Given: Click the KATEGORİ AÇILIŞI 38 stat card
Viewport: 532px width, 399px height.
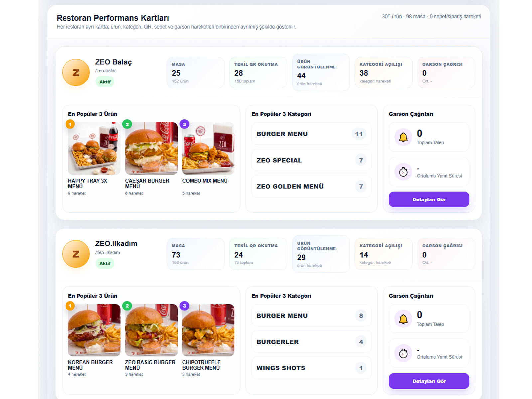Looking at the screenshot, I should pyautogui.click(x=383, y=72).
